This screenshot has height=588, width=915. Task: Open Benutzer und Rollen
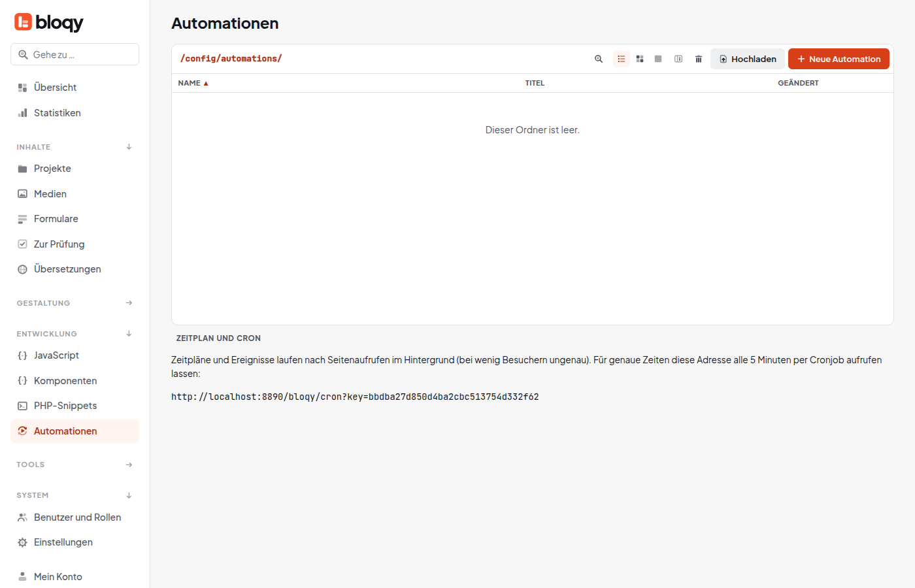click(x=75, y=517)
